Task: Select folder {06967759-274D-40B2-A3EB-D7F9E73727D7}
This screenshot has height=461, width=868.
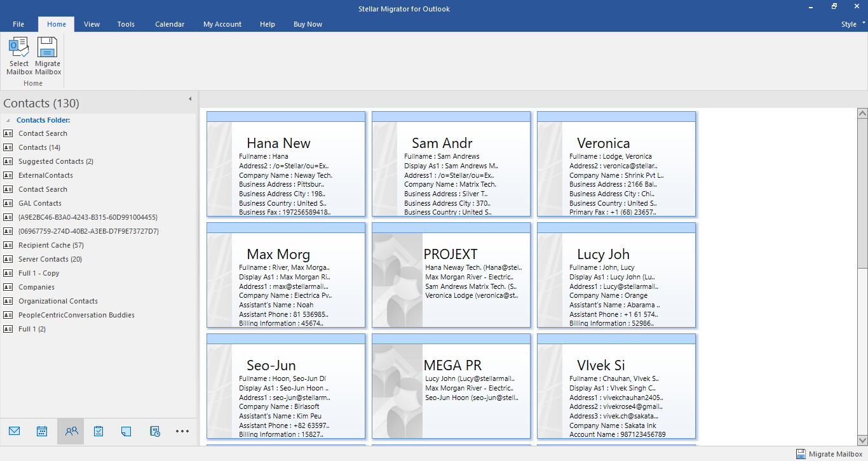Action: point(89,231)
